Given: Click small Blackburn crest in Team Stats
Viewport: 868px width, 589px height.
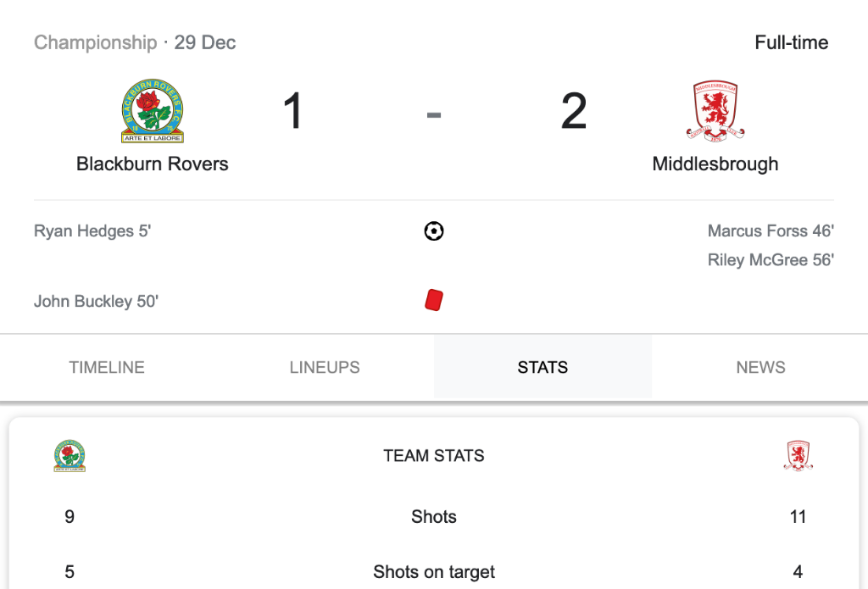Looking at the screenshot, I should pyautogui.click(x=70, y=456).
